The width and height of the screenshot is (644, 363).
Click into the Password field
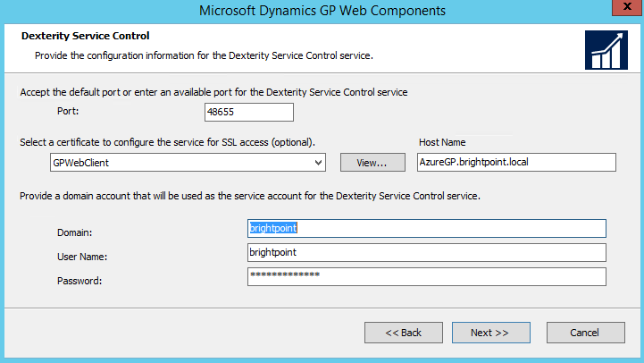click(427, 276)
